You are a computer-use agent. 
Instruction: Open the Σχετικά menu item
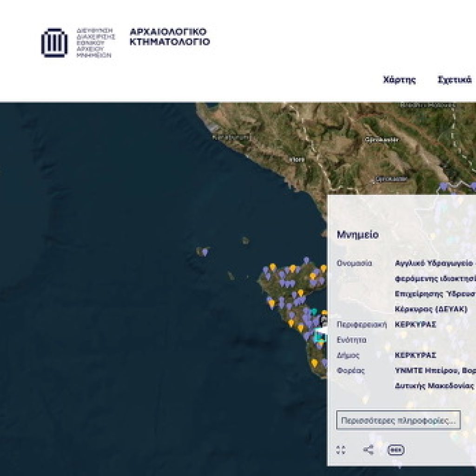click(x=455, y=80)
